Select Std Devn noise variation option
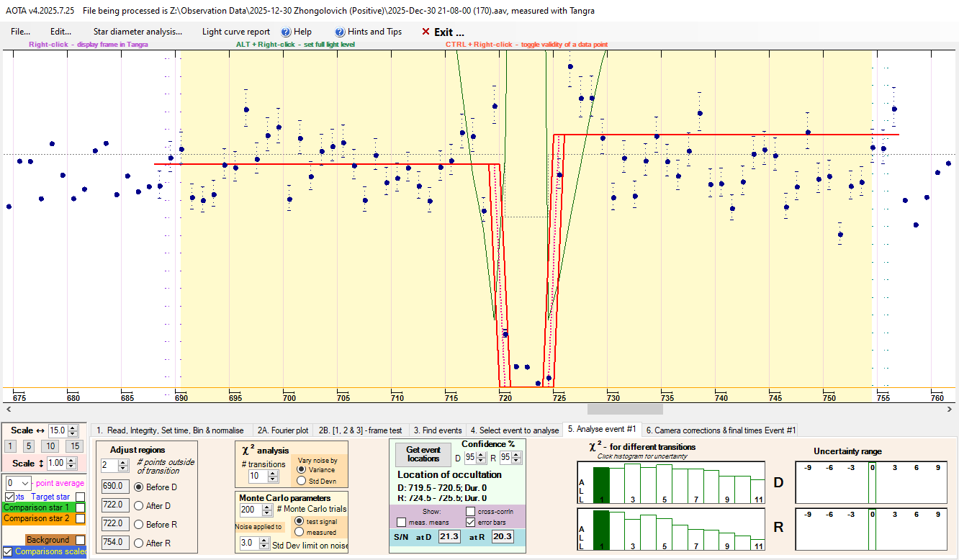Image resolution: width=959 pixels, height=560 pixels. [300, 481]
